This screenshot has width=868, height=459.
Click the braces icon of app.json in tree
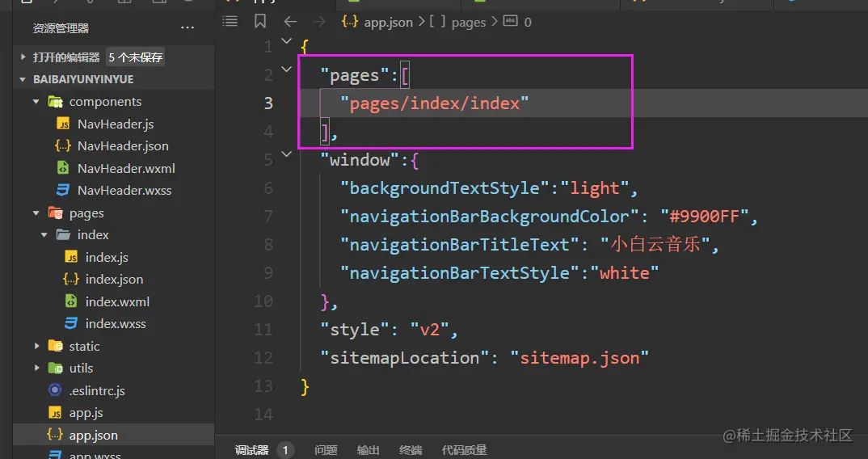tap(55, 435)
